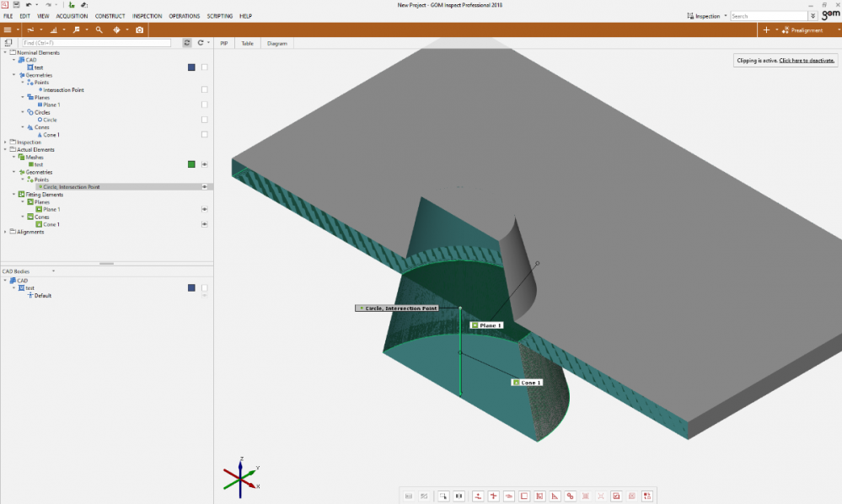Open the Inspection workspace dropdown at top right
The image size is (842, 504).
tap(726, 16)
